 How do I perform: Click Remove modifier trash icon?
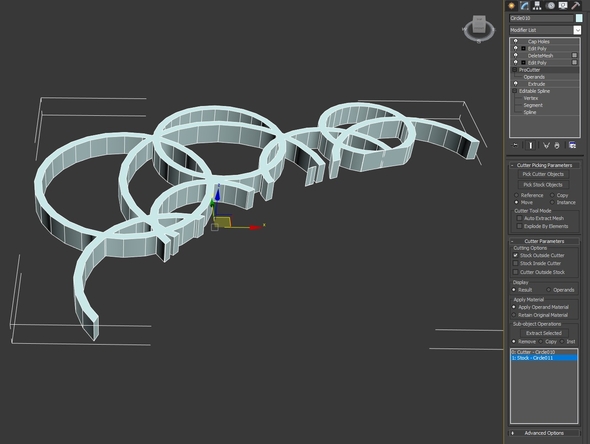(557, 145)
